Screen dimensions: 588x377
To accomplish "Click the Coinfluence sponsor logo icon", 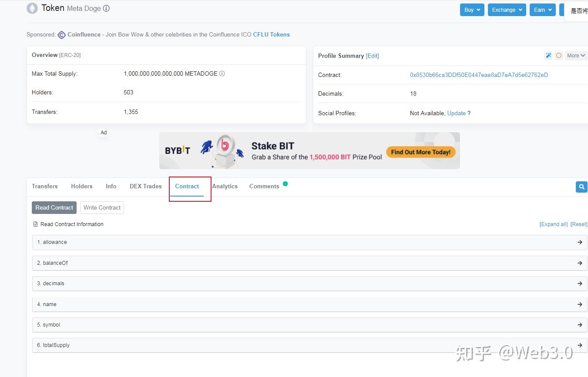I will pos(62,35).
